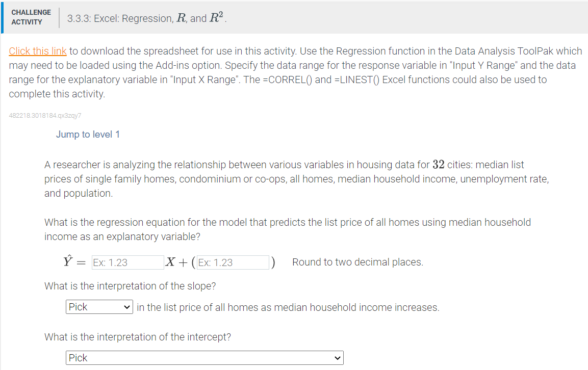Click the intercept input box inside parentheses
The image size is (588, 370).
233,262
